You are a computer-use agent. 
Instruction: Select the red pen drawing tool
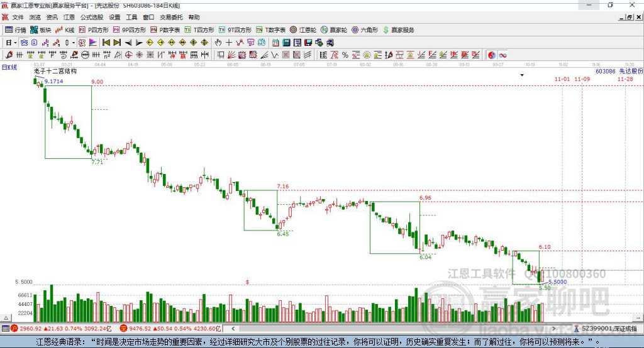tap(9, 55)
